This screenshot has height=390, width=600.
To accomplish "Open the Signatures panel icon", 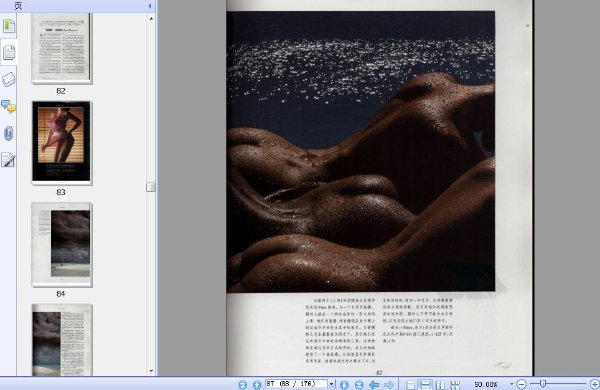I will click(x=8, y=160).
